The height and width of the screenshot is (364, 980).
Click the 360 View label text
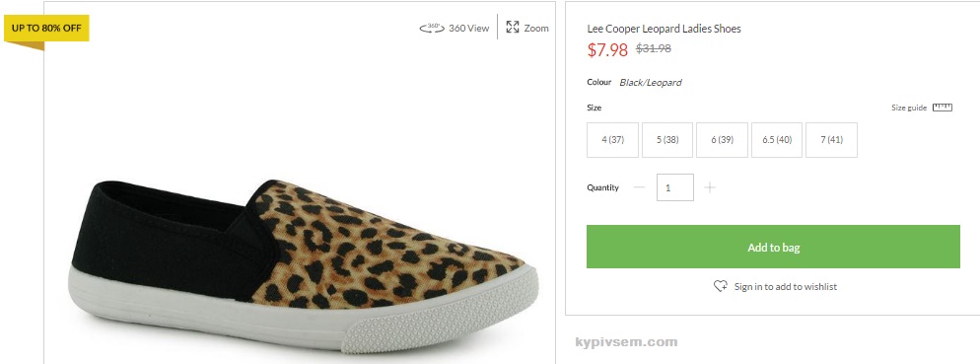point(468,29)
